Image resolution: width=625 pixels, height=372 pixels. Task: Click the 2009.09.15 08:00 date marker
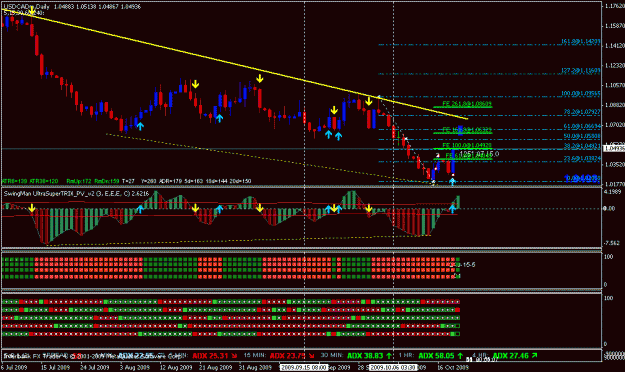303,367
